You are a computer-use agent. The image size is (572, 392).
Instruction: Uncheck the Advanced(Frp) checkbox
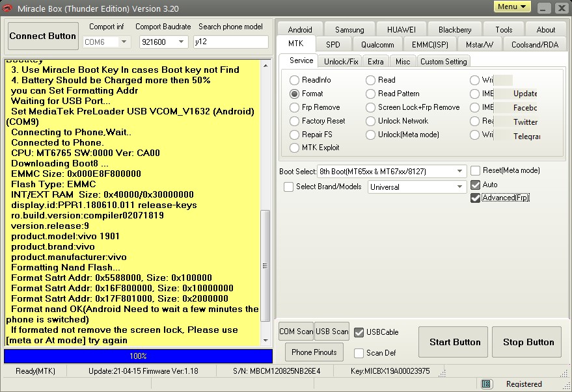click(475, 198)
